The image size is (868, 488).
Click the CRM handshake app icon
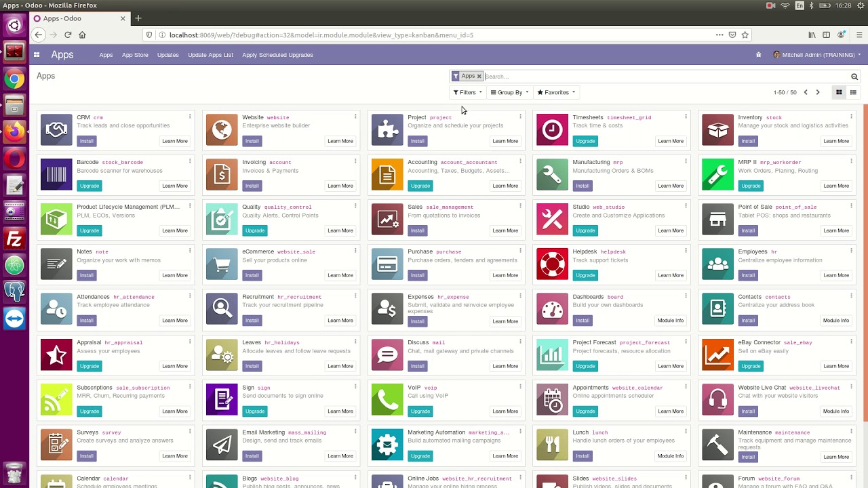56,129
